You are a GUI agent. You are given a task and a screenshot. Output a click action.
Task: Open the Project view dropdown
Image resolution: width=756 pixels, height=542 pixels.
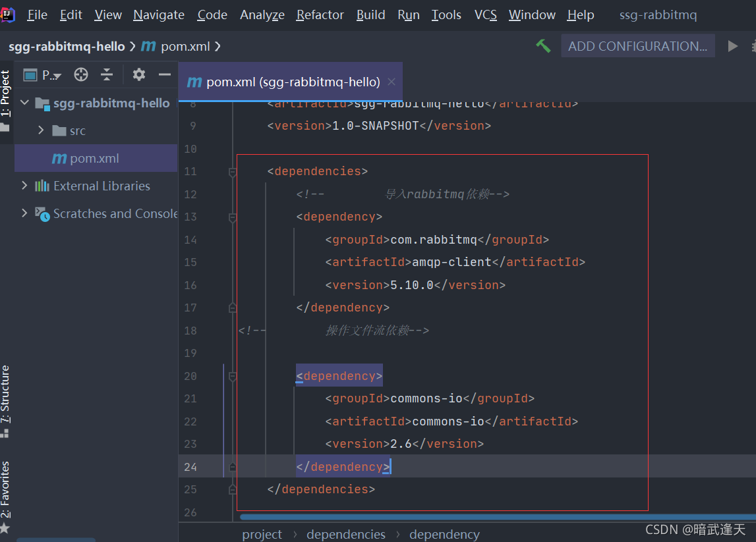[x=42, y=74]
